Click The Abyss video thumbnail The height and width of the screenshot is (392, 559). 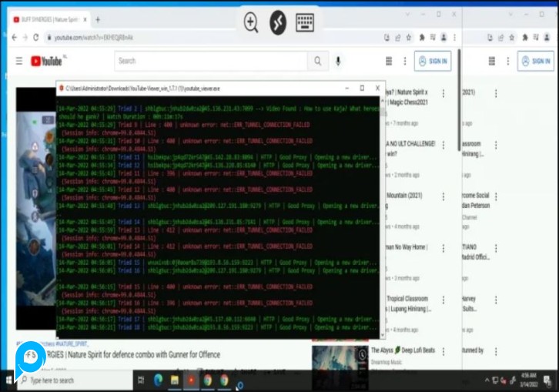tap(339, 358)
